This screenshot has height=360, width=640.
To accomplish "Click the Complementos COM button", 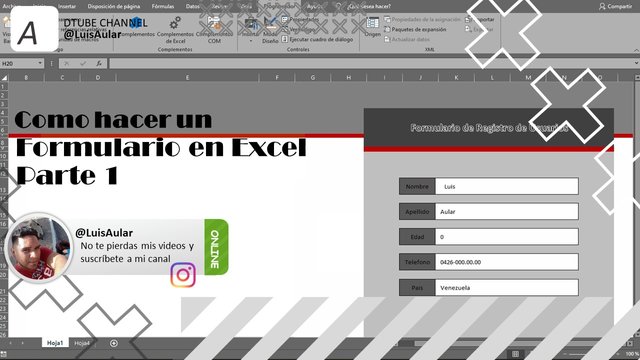I will tap(214, 29).
